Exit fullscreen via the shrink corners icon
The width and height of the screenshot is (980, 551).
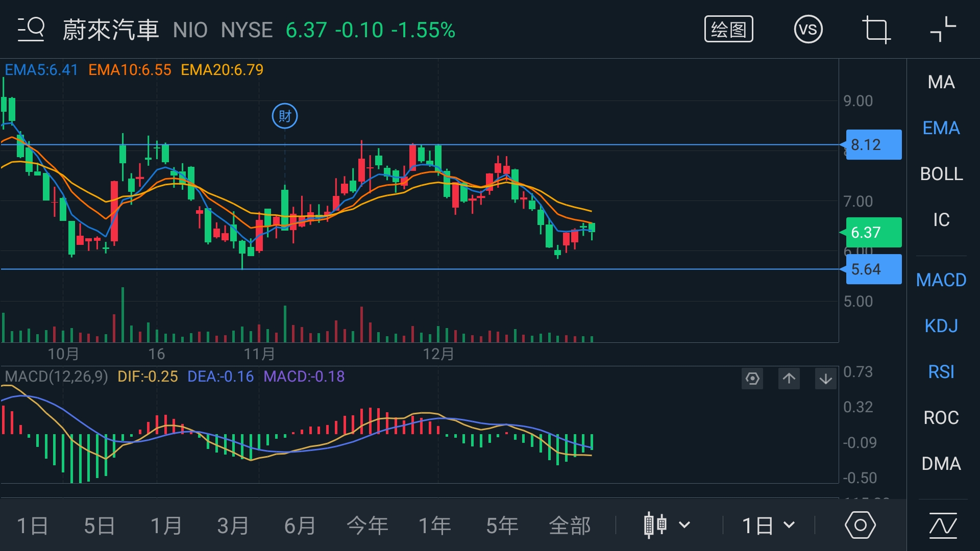click(x=943, y=29)
